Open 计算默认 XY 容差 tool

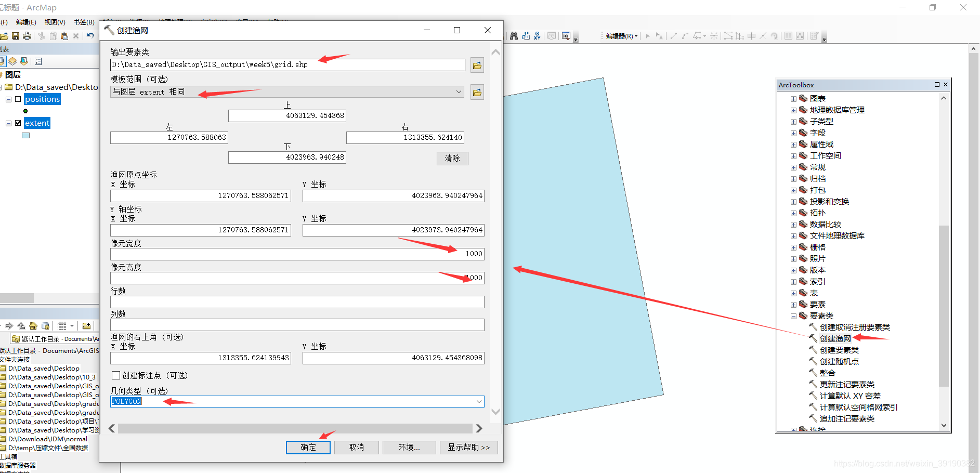[850, 396]
